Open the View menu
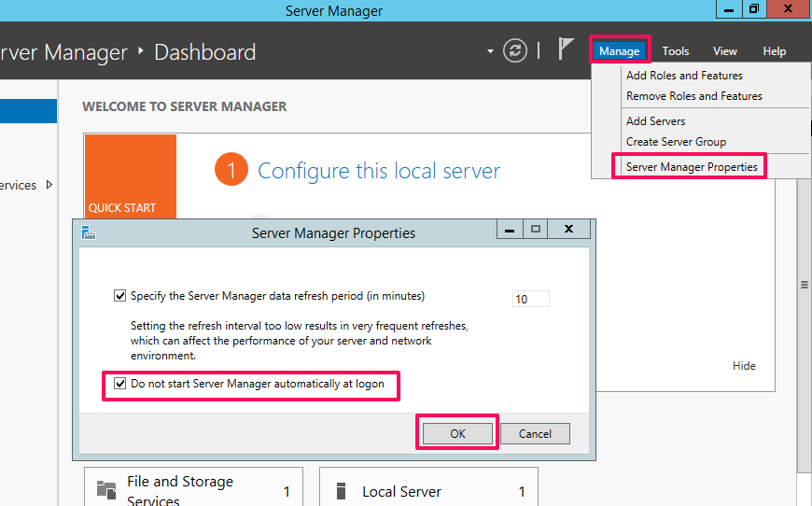Viewport: 812px width, 506px height. tap(724, 50)
